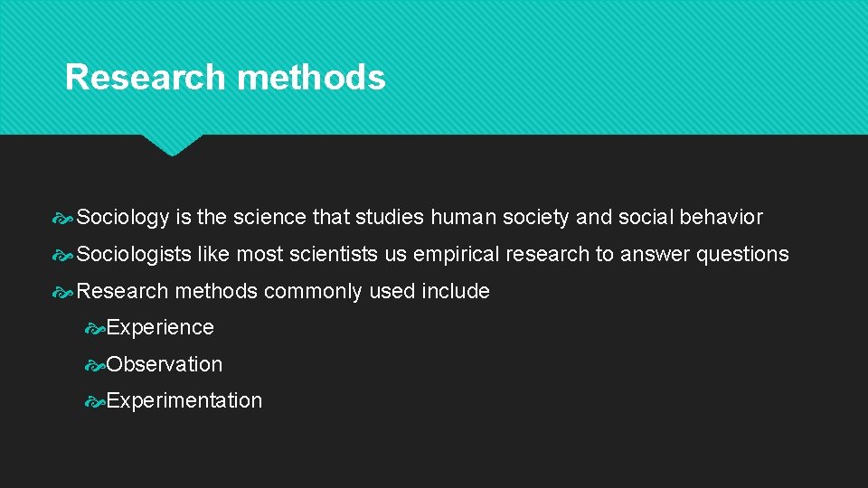This screenshot has width=868, height=488.
Task: Click the word "Sociology" in the first bullet
Action: pyautogui.click(x=124, y=218)
